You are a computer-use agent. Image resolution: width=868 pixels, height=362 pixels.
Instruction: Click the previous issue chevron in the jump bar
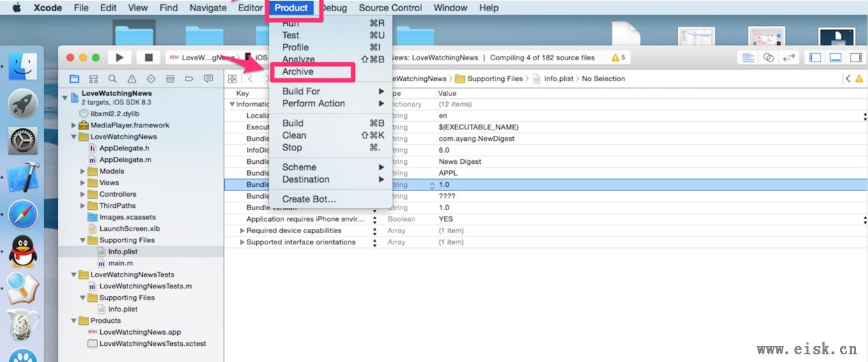848,79
